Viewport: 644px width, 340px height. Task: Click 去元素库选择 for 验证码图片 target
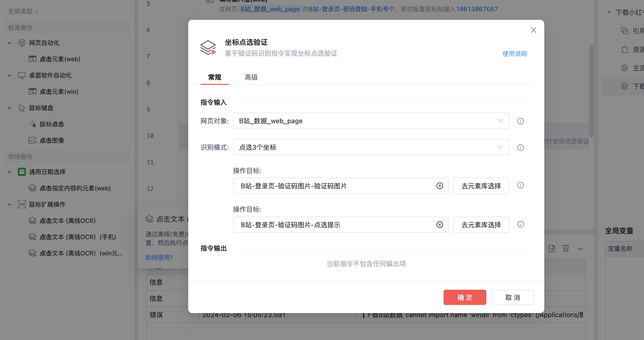(x=481, y=186)
